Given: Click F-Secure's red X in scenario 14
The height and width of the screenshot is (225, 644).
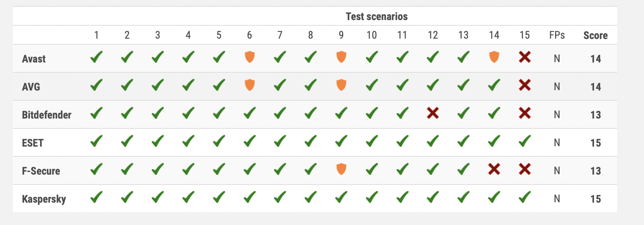Looking at the screenshot, I should click(x=494, y=169).
